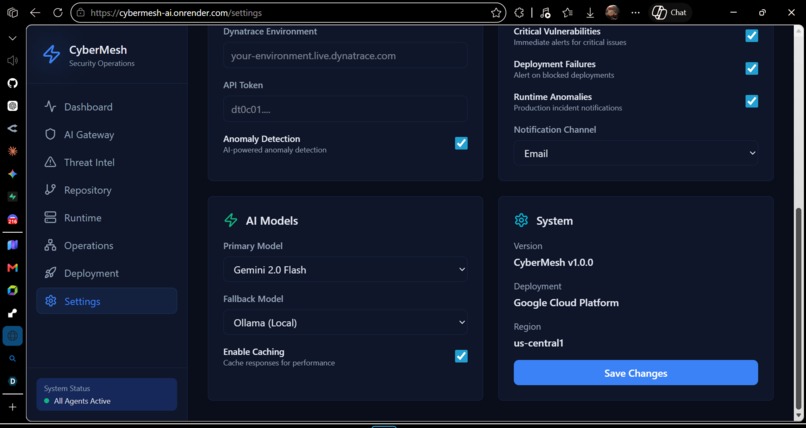Screen dimensions: 806x428
Task: Add a new item with plus icon
Action: 13,407
